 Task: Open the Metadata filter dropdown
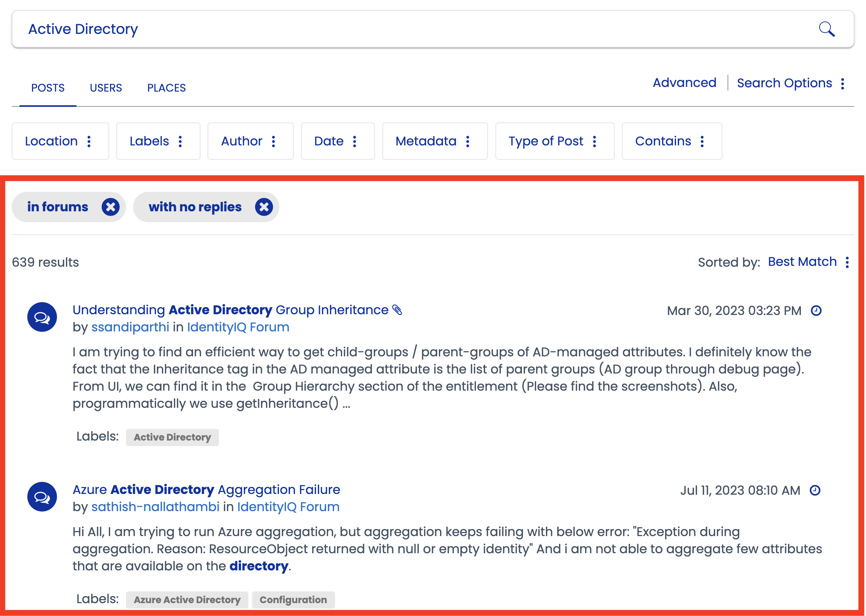point(435,141)
